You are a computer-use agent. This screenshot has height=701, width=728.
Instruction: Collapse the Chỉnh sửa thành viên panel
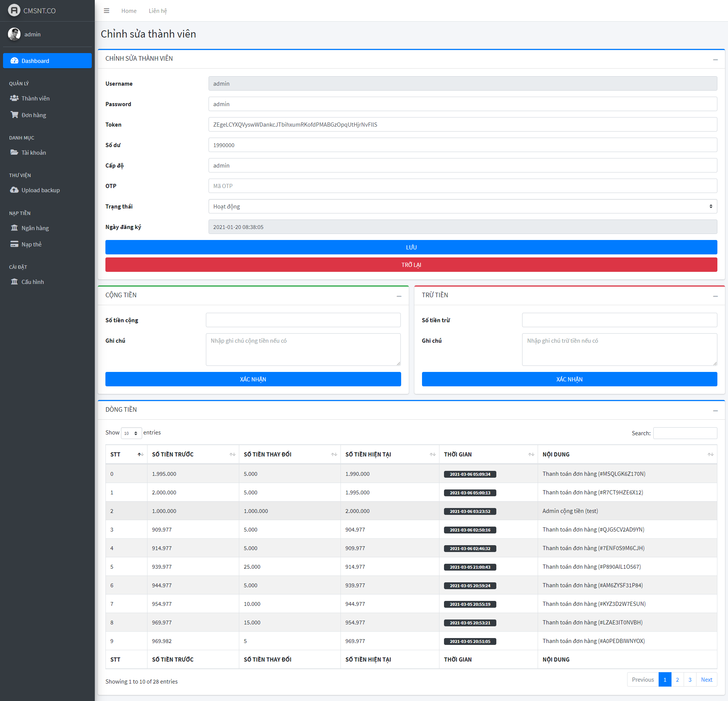(x=715, y=59)
